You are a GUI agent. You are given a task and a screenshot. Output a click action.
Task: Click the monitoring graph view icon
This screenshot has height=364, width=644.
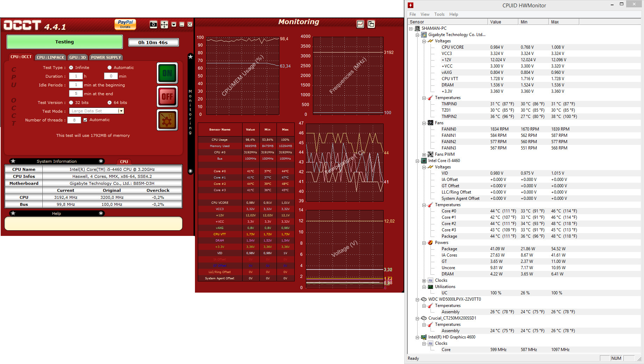pos(360,24)
